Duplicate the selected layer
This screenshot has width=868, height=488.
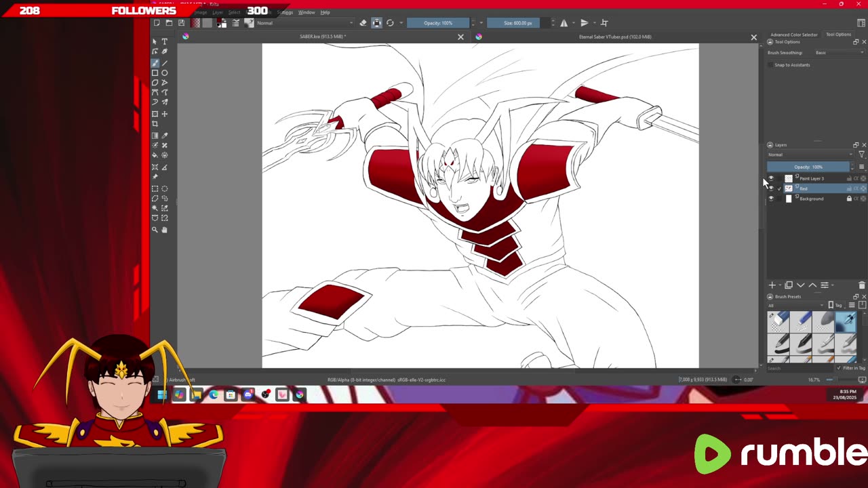(x=789, y=285)
